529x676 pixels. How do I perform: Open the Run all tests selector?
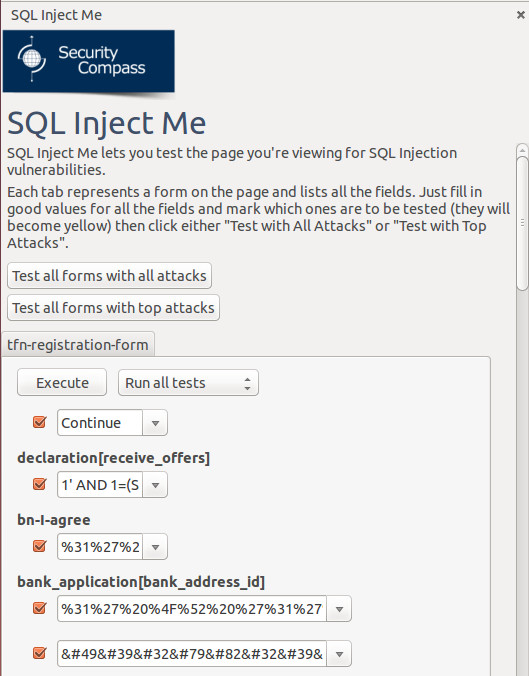(x=188, y=382)
